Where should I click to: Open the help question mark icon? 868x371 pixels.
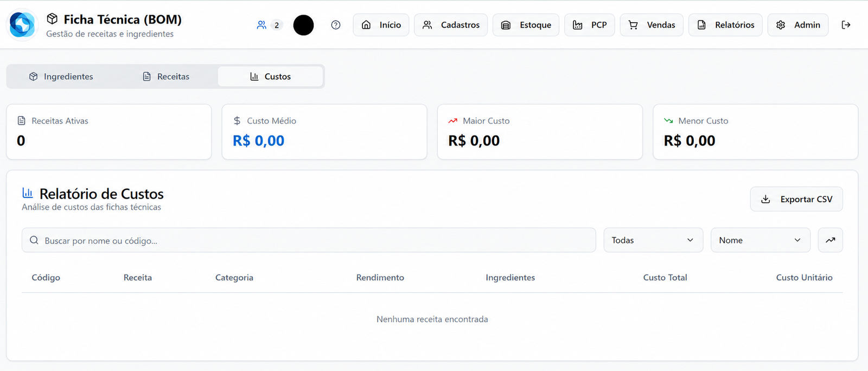coord(336,25)
